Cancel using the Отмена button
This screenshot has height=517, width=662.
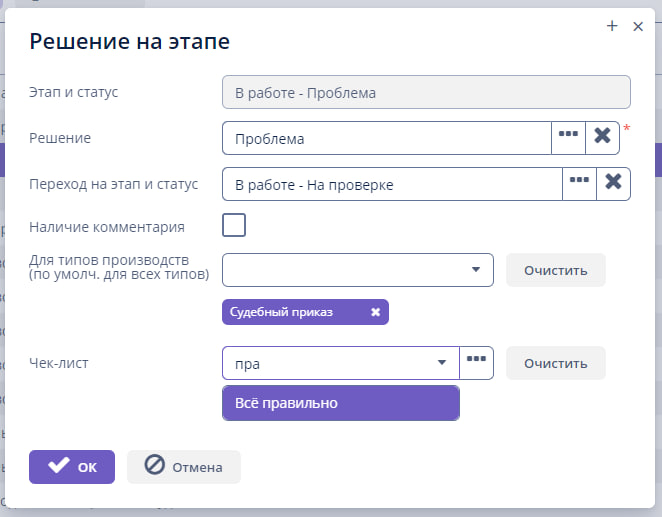(184, 466)
